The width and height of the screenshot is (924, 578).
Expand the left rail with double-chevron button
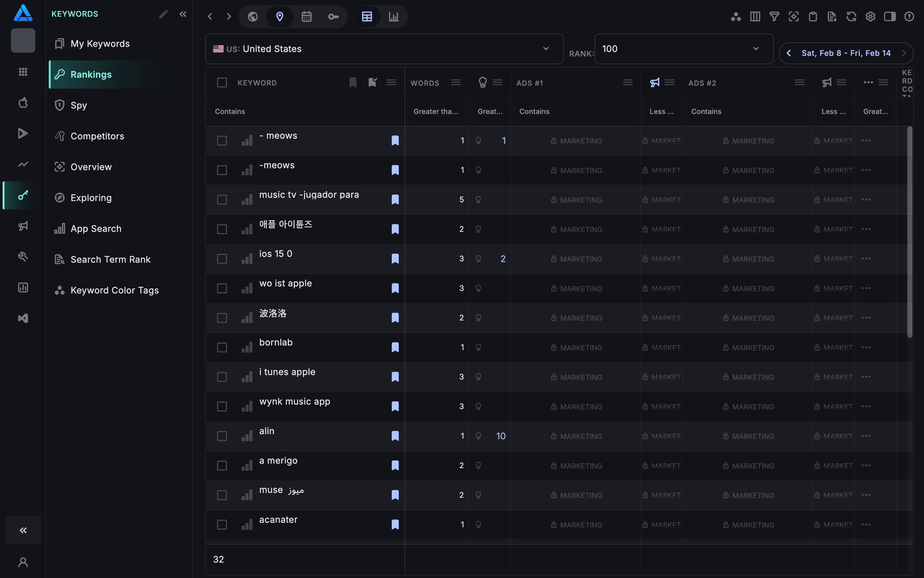click(23, 530)
